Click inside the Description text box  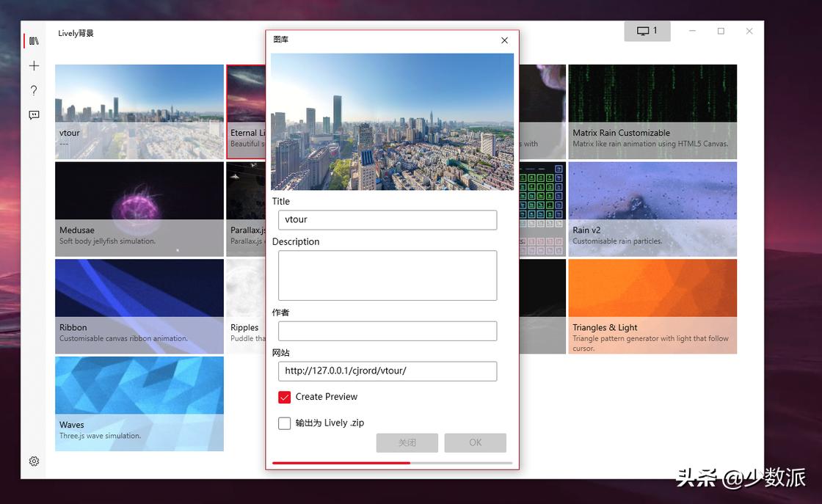coord(388,275)
